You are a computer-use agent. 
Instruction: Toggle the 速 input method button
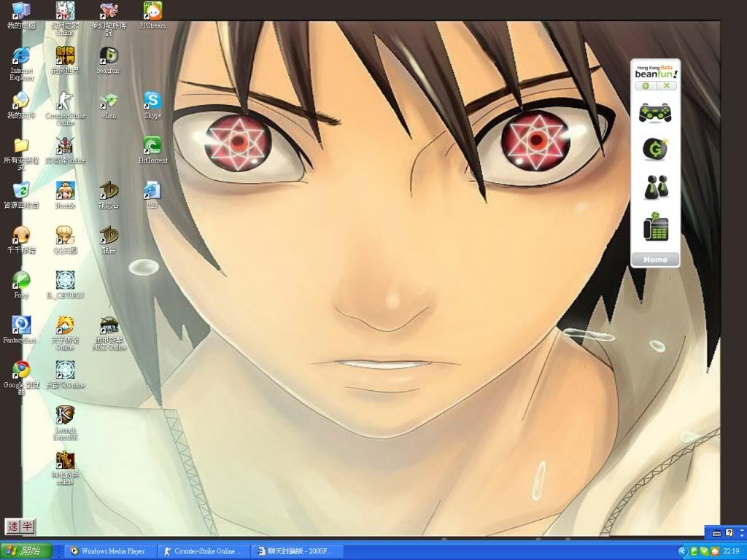click(12, 526)
